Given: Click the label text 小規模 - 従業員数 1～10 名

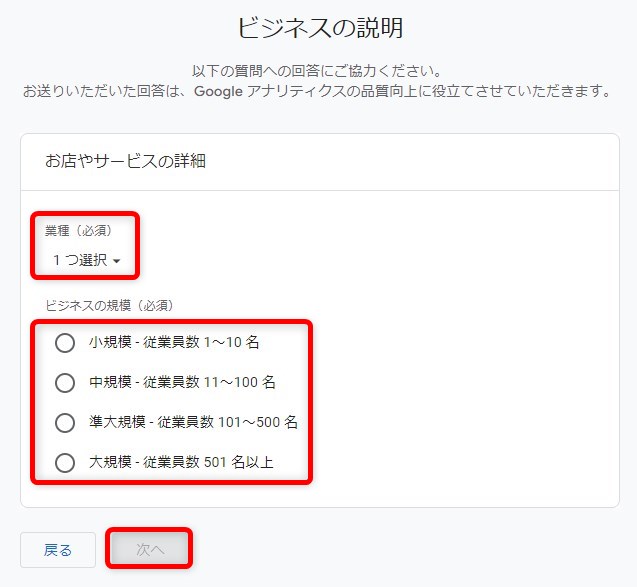Looking at the screenshot, I should 174,343.
